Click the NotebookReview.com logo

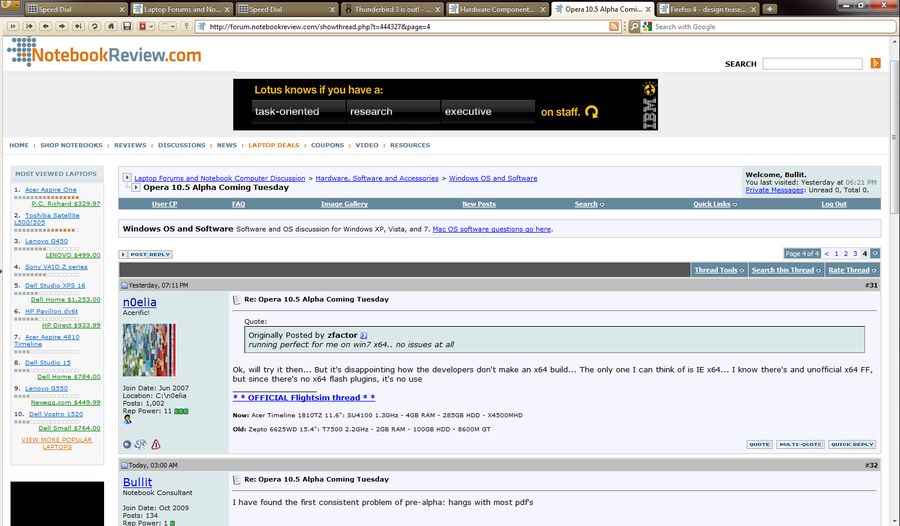pos(104,53)
